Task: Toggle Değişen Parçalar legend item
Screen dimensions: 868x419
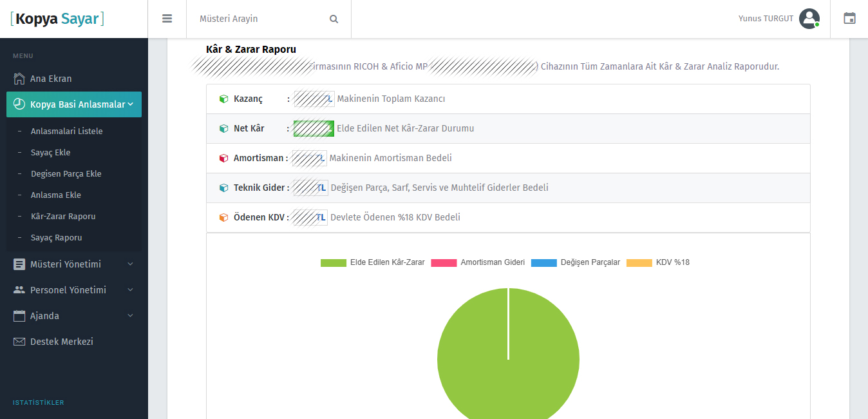Action: pyautogui.click(x=576, y=262)
